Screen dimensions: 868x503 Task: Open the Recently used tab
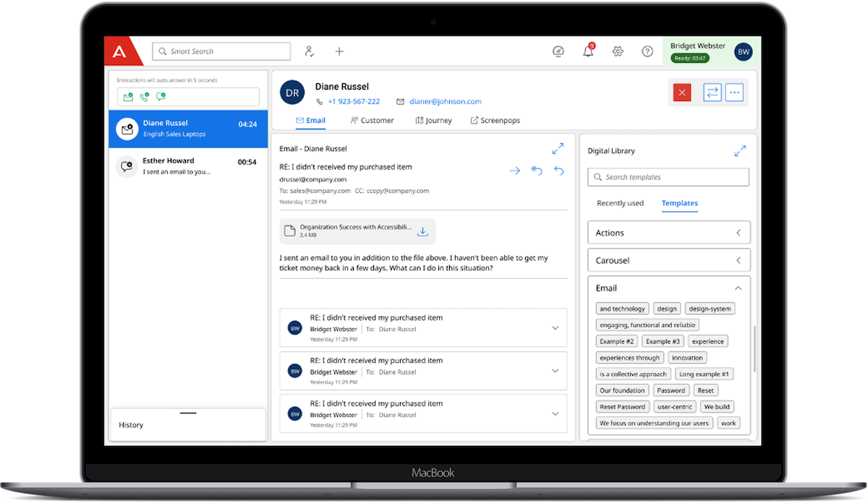pos(620,203)
